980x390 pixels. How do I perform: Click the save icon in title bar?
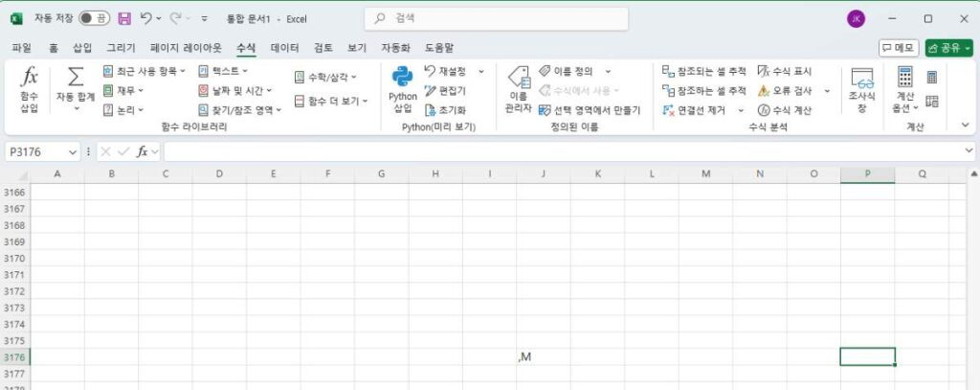pyautogui.click(x=124, y=18)
